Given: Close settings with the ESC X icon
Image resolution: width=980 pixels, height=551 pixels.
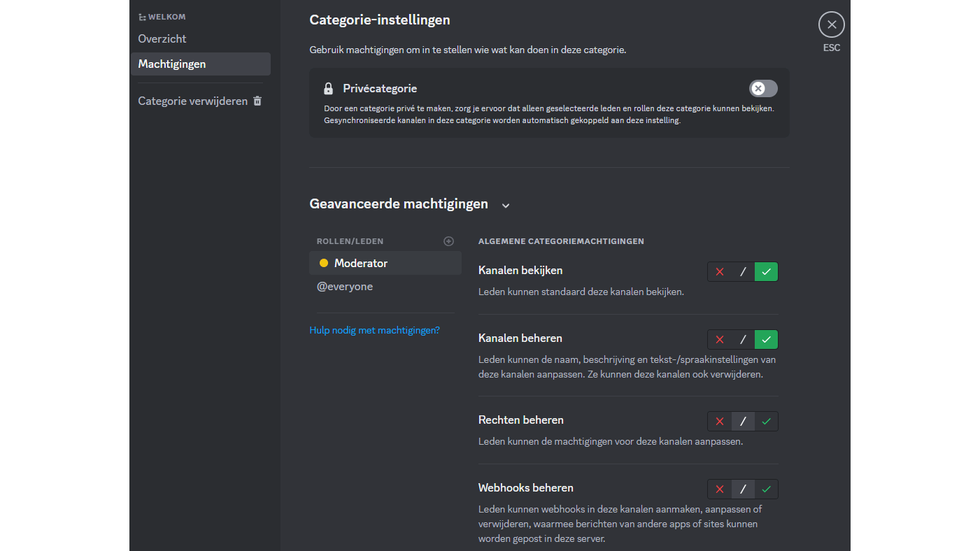Looking at the screenshot, I should (831, 25).
